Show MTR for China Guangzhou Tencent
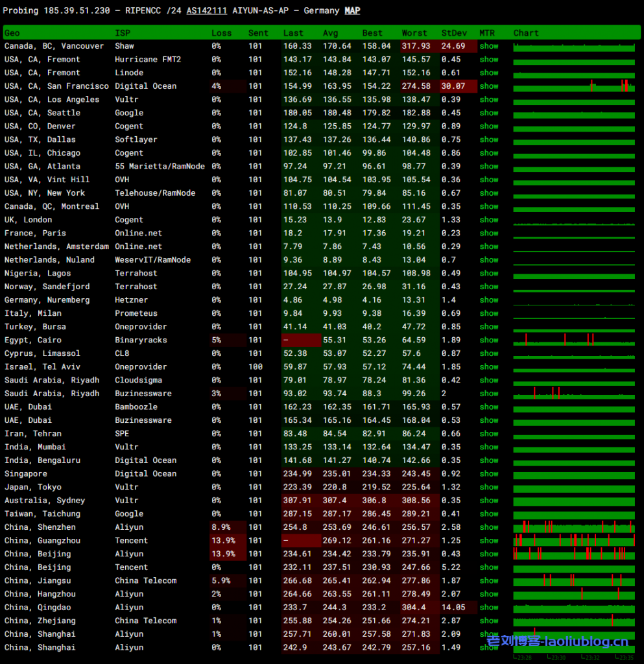Viewport: 644px width, 664px height. point(489,540)
